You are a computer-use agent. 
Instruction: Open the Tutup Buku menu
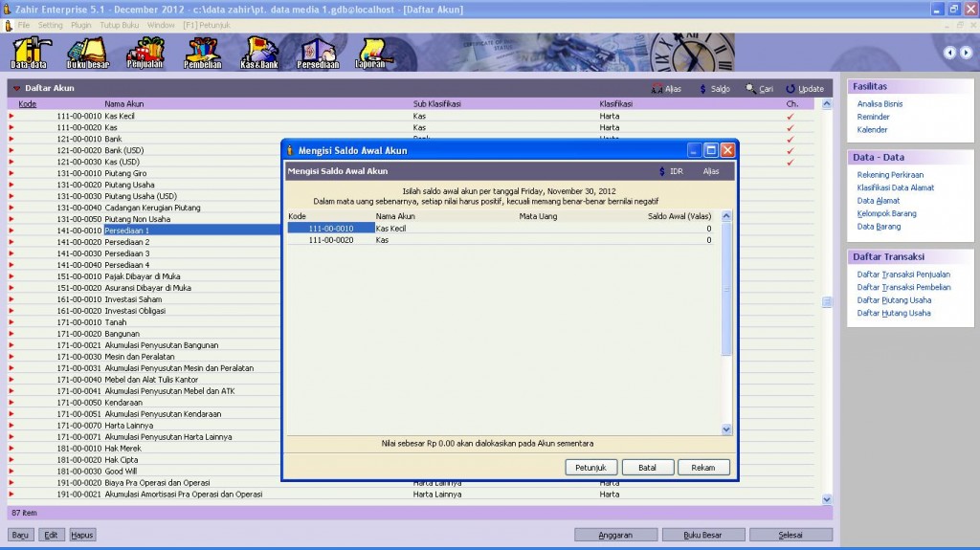tap(120, 24)
